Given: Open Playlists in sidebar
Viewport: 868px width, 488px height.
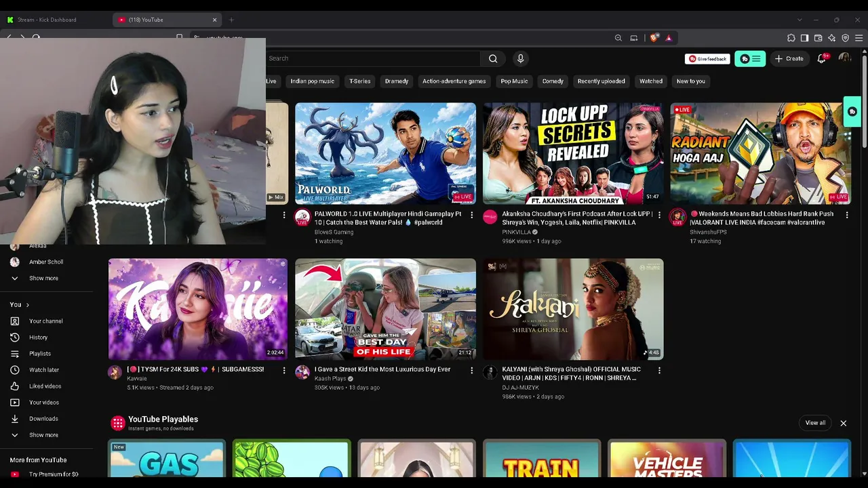Looking at the screenshot, I should (x=40, y=354).
